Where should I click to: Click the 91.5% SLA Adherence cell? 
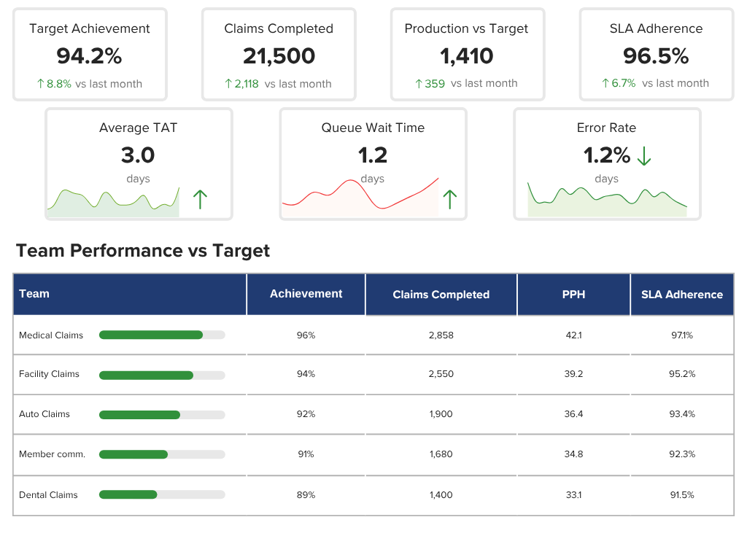tap(682, 495)
